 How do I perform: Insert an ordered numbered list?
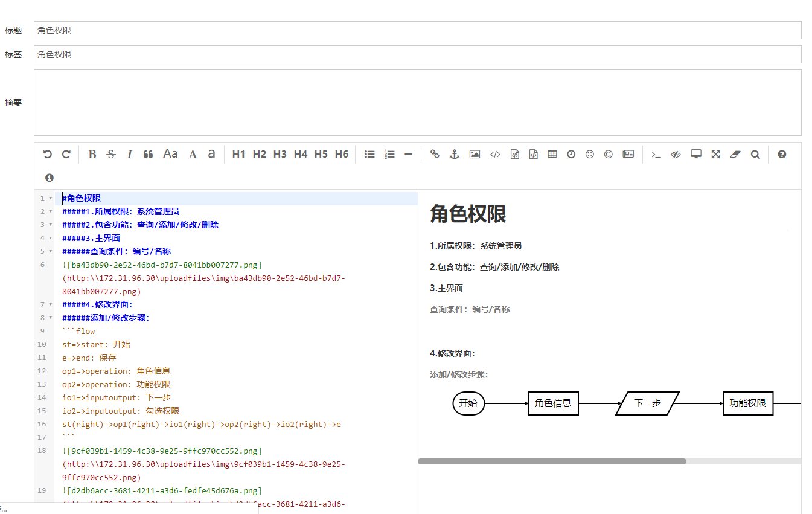click(389, 155)
